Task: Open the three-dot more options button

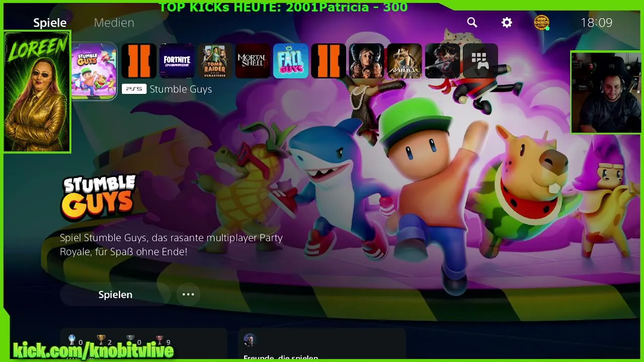Action: [x=188, y=295]
